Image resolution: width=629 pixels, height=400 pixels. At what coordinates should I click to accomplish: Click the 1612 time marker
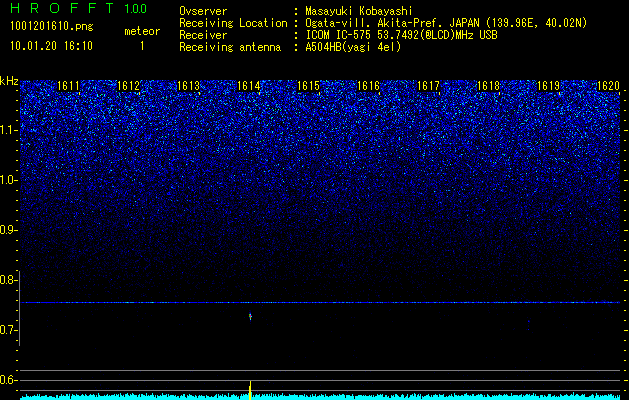click(128, 86)
